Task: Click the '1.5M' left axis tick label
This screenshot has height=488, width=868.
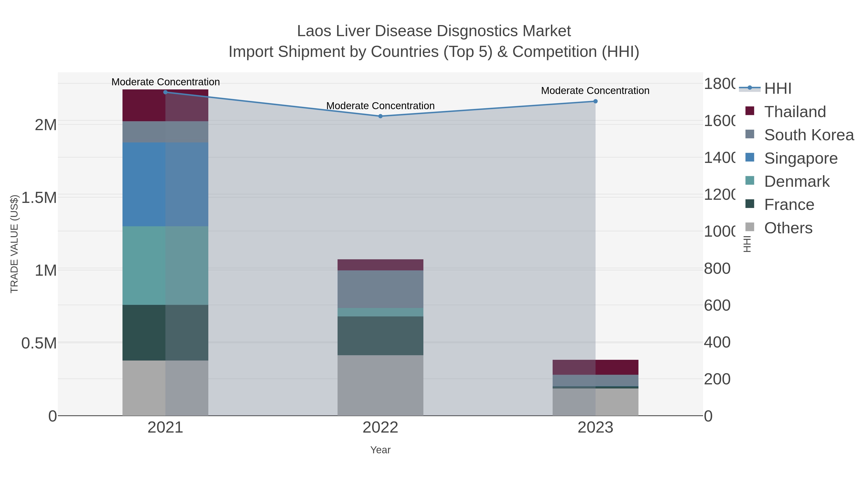Action: (39, 198)
